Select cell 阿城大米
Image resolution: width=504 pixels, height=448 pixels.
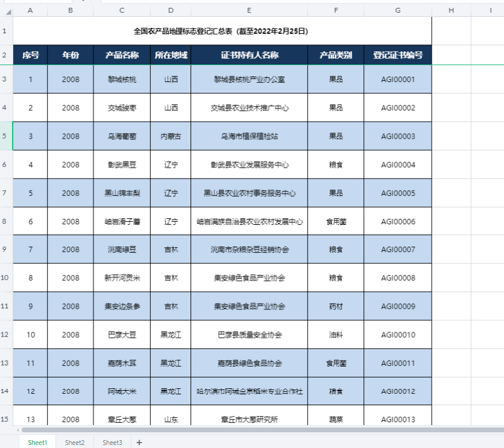pos(122,391)
